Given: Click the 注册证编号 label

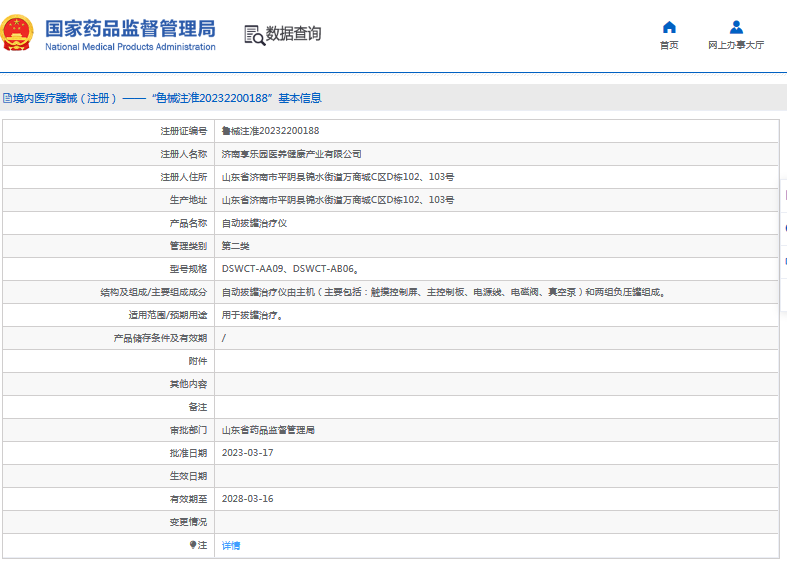Looking at the screenshot, I should 184,131.
